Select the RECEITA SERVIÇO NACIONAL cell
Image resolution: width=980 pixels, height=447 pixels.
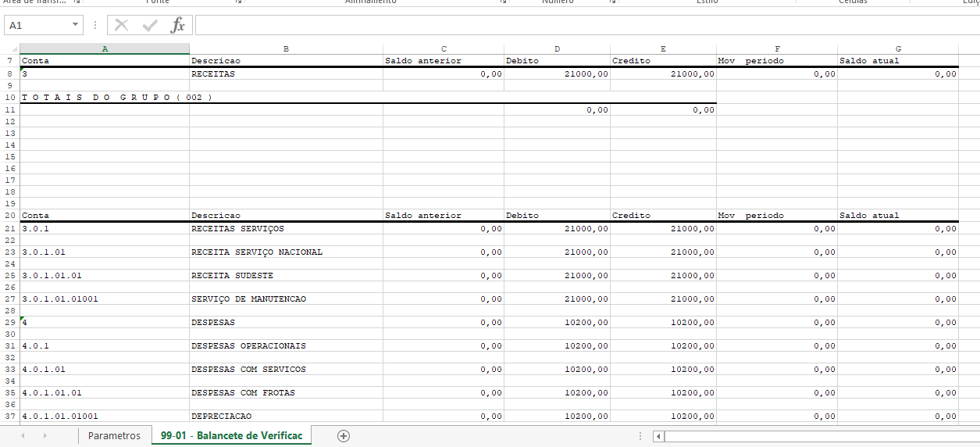pos(286,252)
